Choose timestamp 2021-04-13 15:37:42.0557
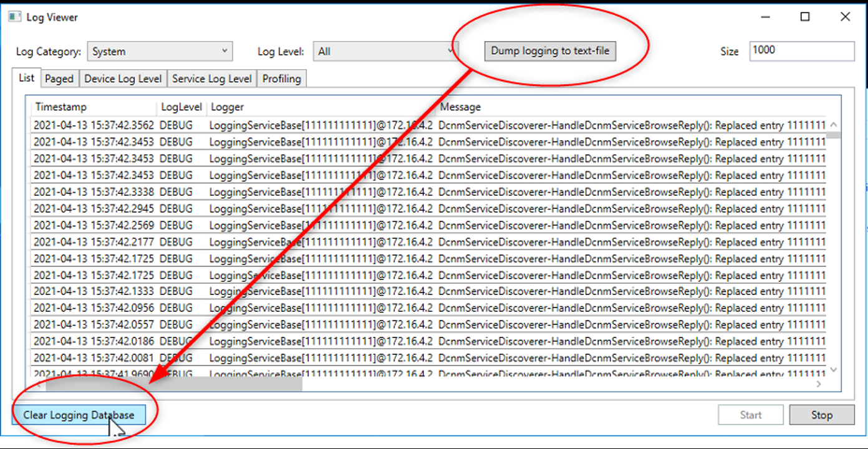Screen dimensions: 868x449 pyautogui.click(x=94, y=325)
